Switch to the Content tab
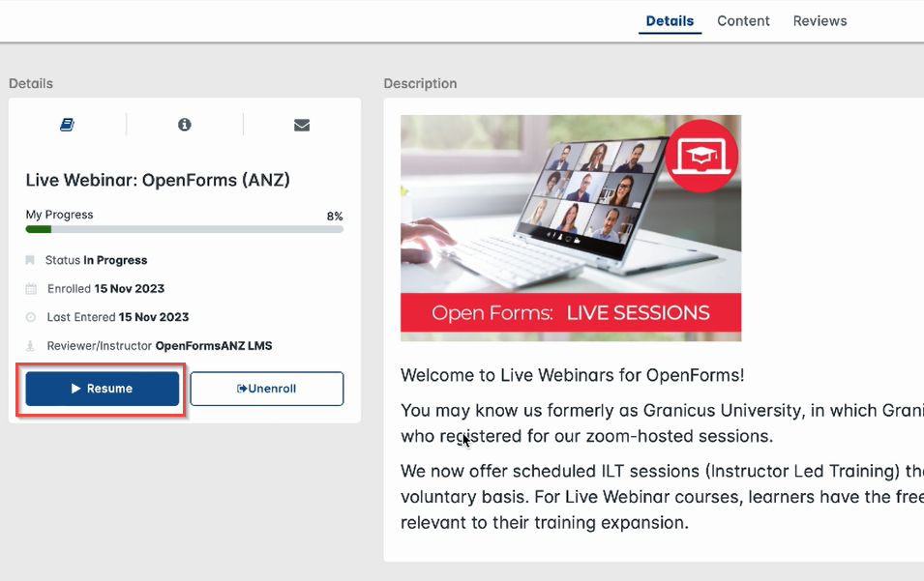The image size is (924, 581). pyautogui.click(x=743, y=20)
